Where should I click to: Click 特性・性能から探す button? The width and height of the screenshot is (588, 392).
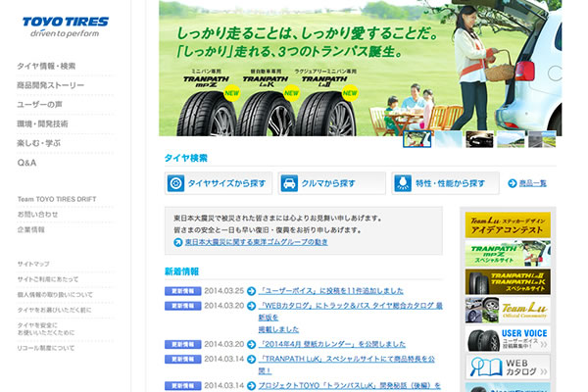[x=446, y=183]
